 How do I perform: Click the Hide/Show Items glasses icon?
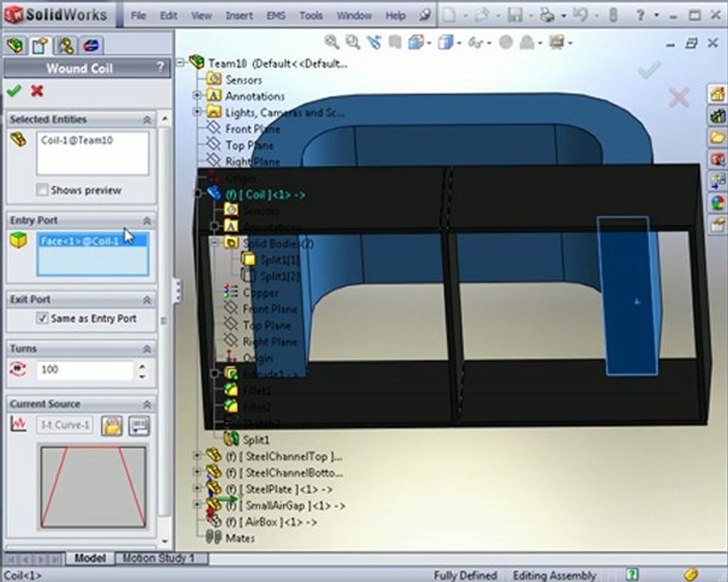pos(476,43)
